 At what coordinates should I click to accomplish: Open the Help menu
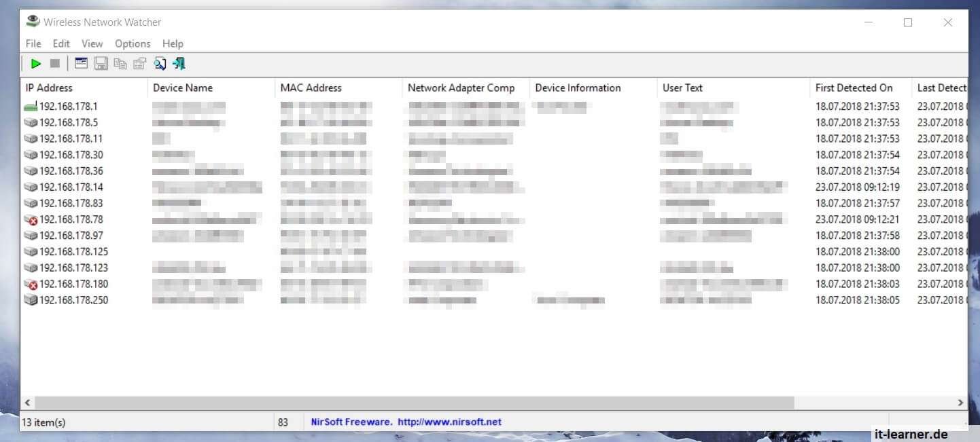pos(173,43)
